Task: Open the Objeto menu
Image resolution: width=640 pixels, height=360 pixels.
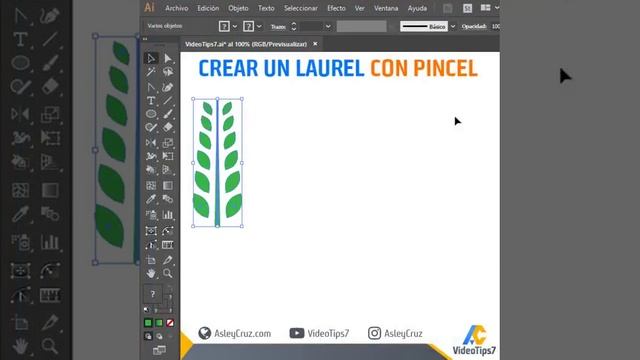Action: point(238,8)
